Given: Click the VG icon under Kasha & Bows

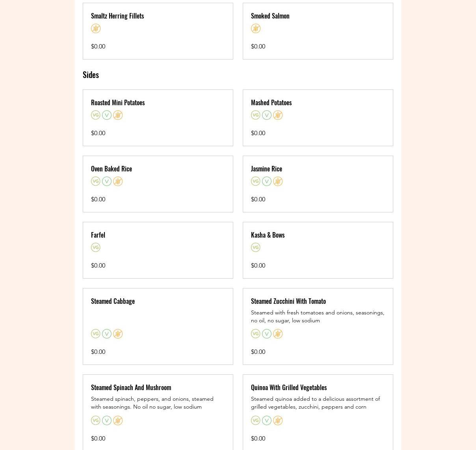Looking at the screenshot, I should [x=256, y=247].
